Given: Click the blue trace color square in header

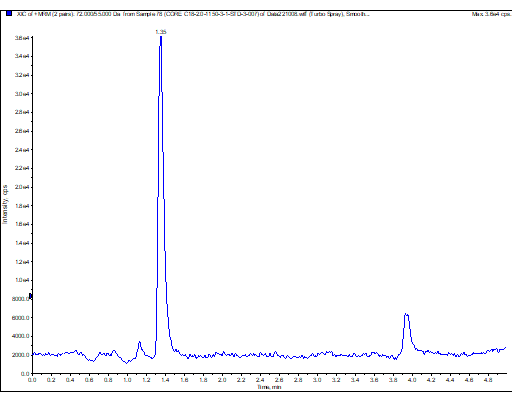Looking at the screenshot, I should 9,14.
